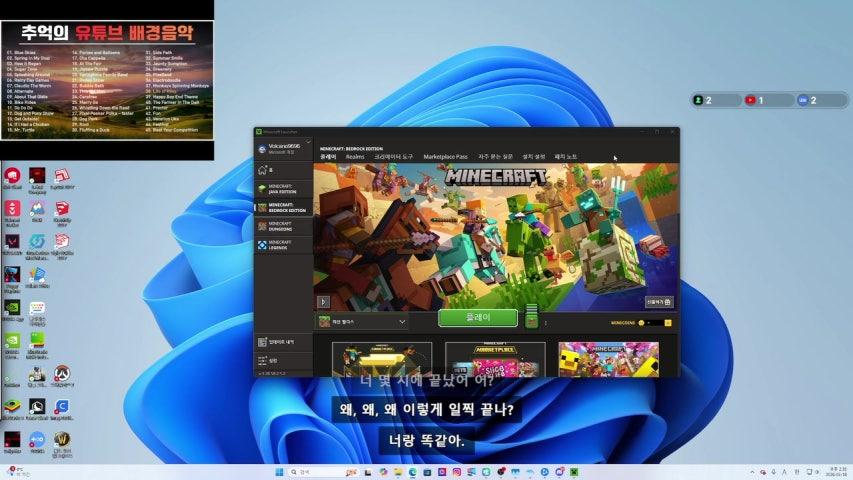Switch to the 설치 설정 tab
Viewport: 853px width, 480px height.
pyautogui.click(x=534, y=157)
